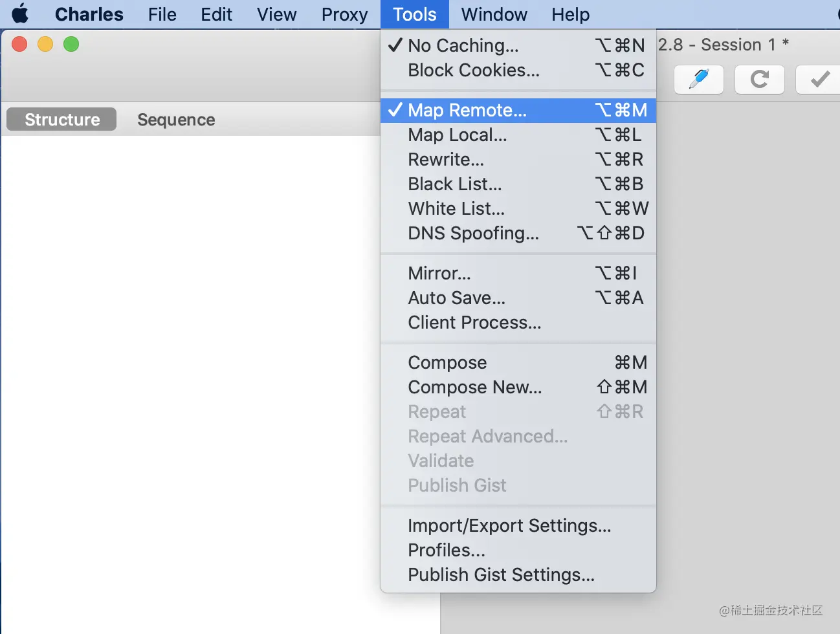Choose Compose New from the menu
Viewport: 840px width, 634px height.
tap(474, 387)
